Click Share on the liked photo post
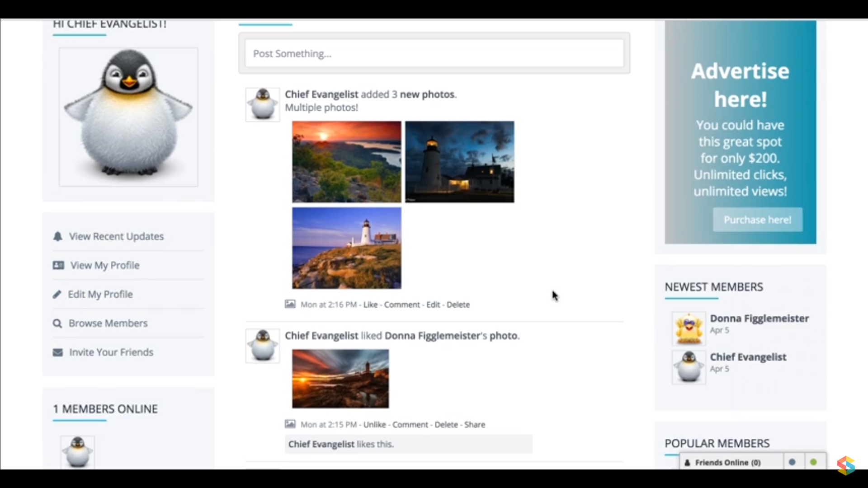This screenshot has width=868, height=488. 474,425
